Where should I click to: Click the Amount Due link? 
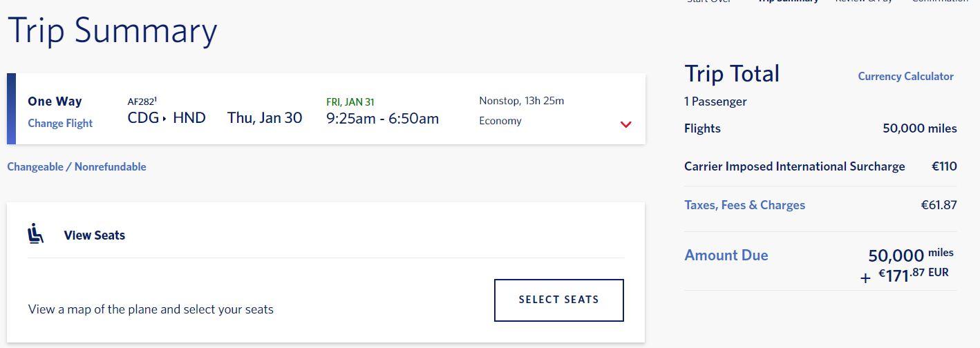[726, 255]
